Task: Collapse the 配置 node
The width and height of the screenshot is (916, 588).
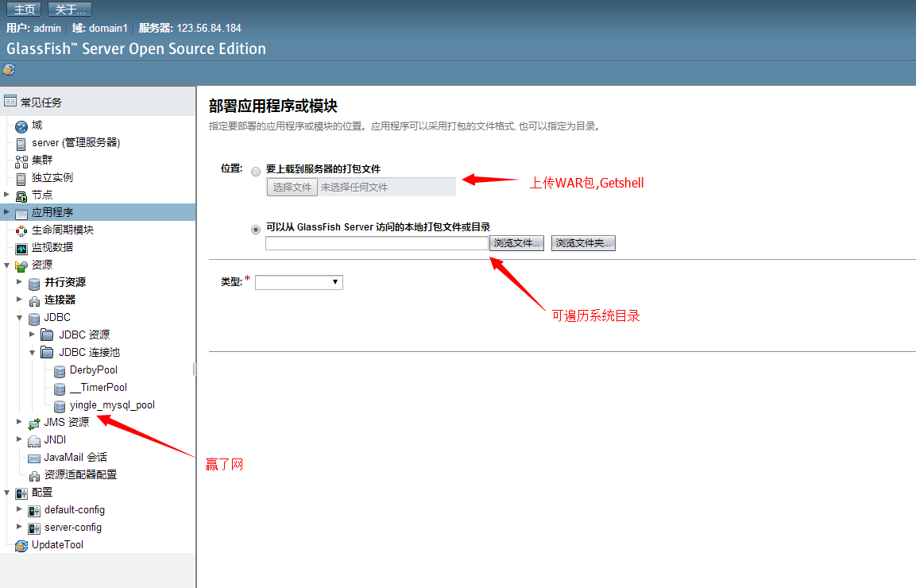Action: (x=6, y=493)
